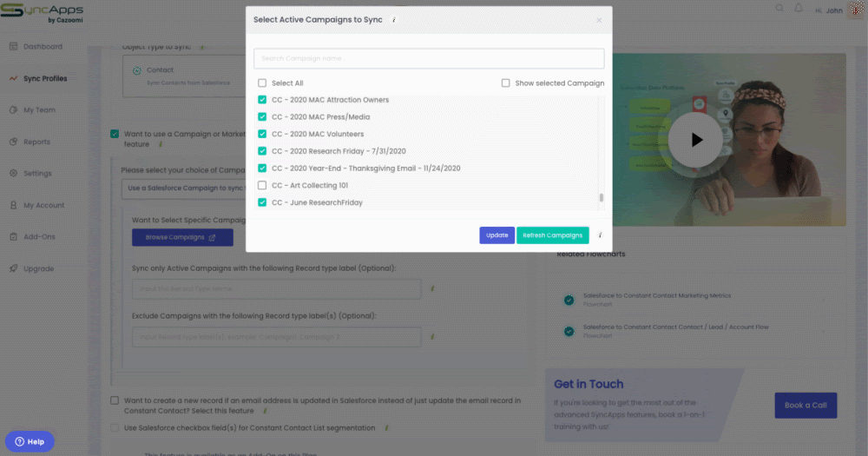The width and height of the screenshot is (868, 456).
Task: Focus the Exclude Record type labels field
Action: 276,337
